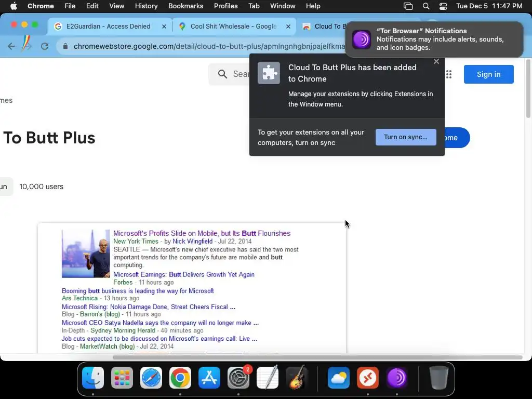The height and width of the screenshot is (399, 532).
Task: Open Google Chrome from the Dock
Action: click(180, 378)
